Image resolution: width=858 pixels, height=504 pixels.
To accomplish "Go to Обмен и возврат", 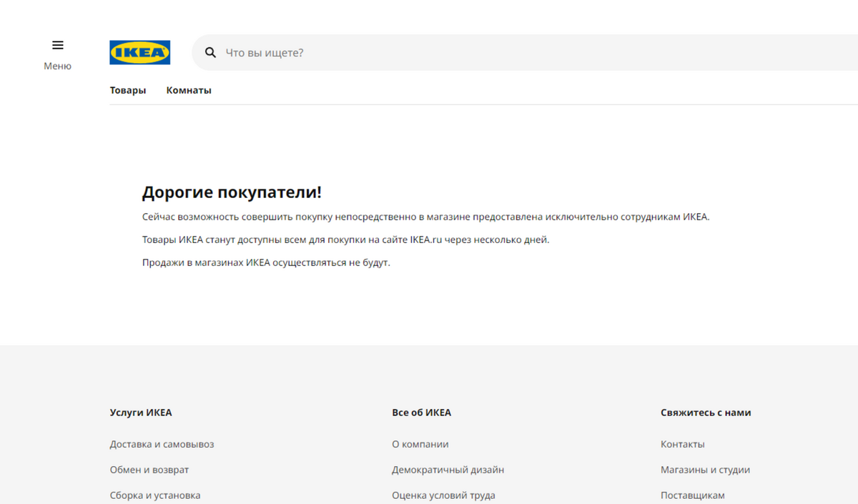I will 149,470.
